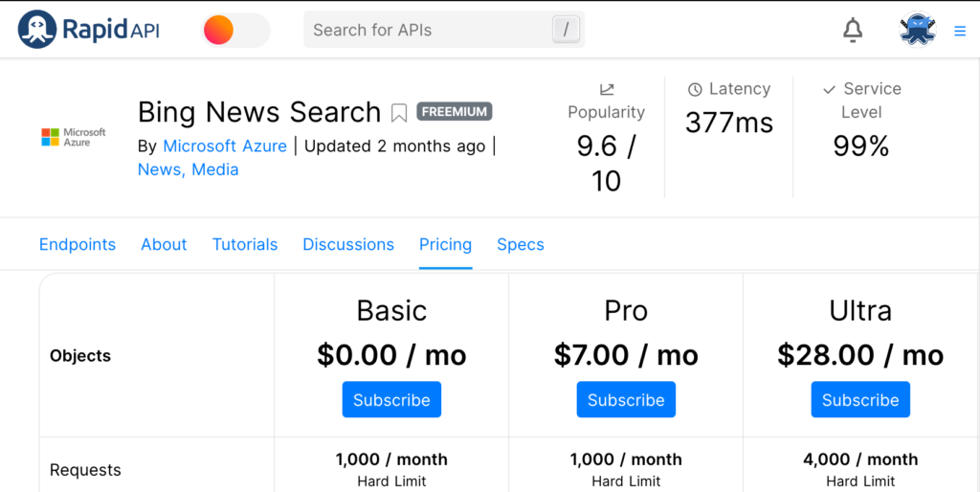This screenshot has width=980, height=492.
Task: Subscribe to the Ultra plan
Action: point(860,399)
